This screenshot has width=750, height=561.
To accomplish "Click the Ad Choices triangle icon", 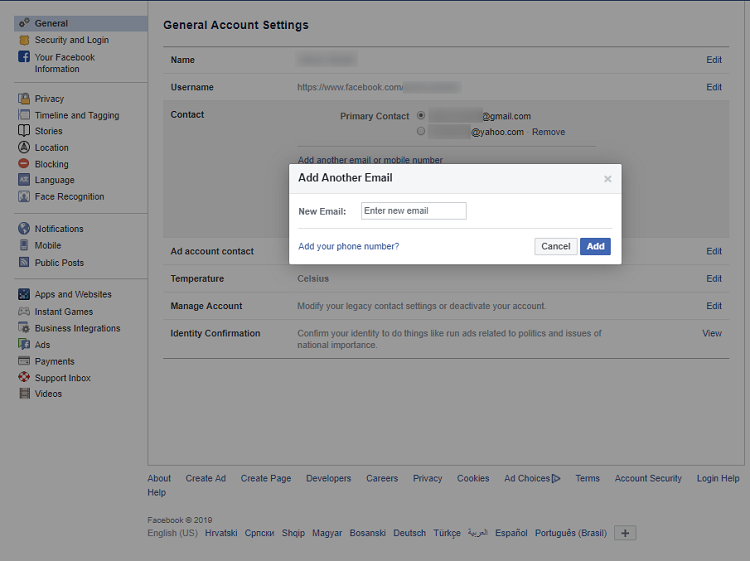I will [556, 478].
